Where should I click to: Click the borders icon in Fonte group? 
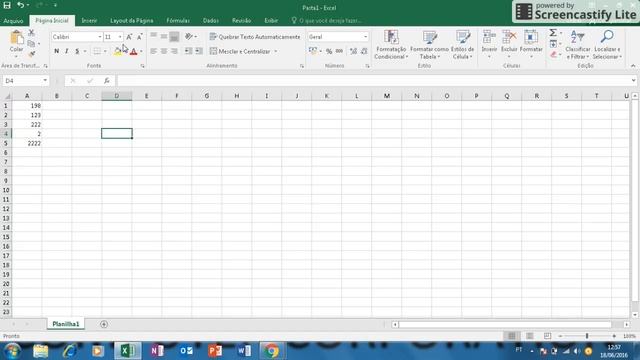[x=97, y=51]
